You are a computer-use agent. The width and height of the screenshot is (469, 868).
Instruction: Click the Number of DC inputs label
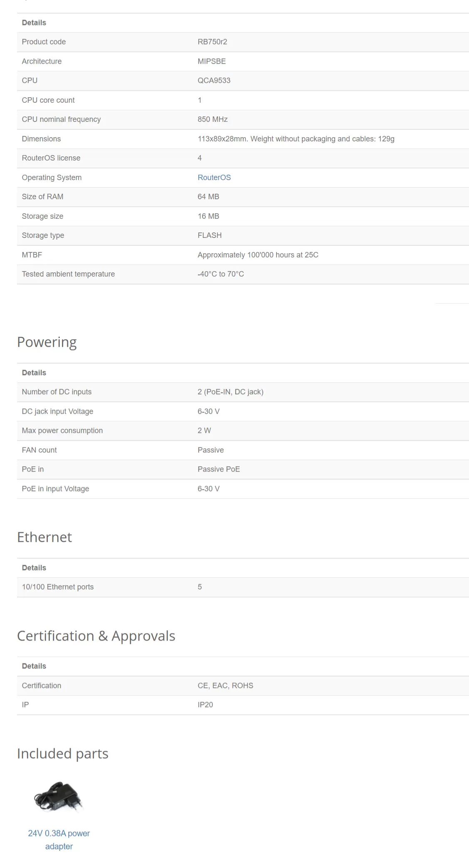[x=57, y=392]
